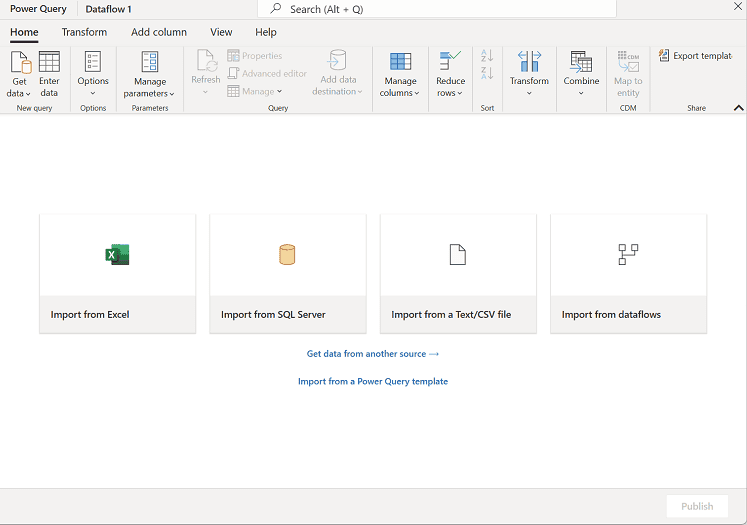Screen dimensions: 747x525
Task: Click the Sort descending Z-A icon
Action: tap(487, 73)
